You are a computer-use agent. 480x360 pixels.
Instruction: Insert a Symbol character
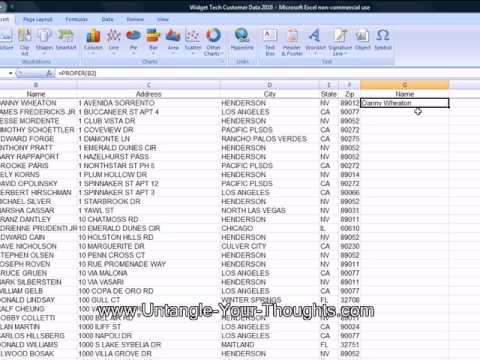[x=383, y=40]
